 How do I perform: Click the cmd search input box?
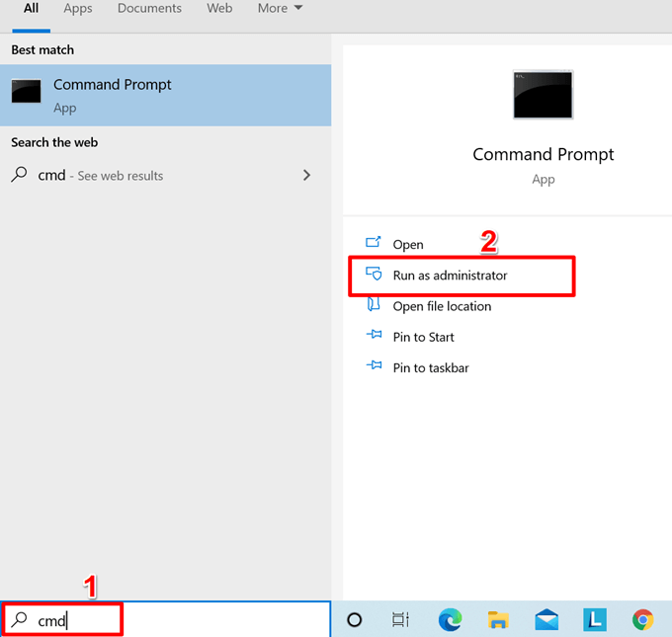click(x=165, y=619)
